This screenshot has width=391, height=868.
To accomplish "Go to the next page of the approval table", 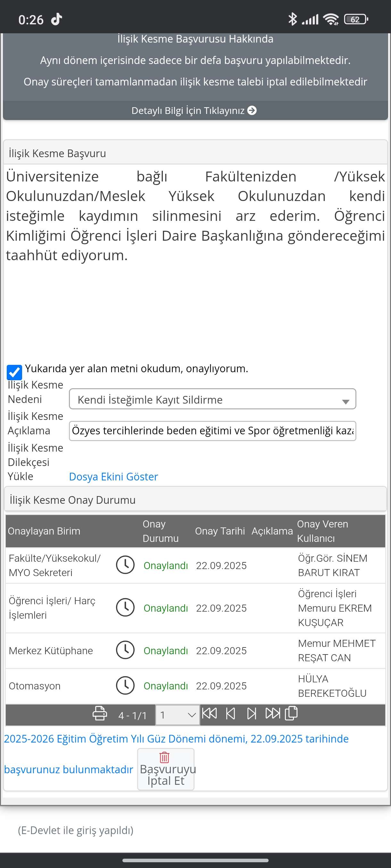I will coord(251,713).
